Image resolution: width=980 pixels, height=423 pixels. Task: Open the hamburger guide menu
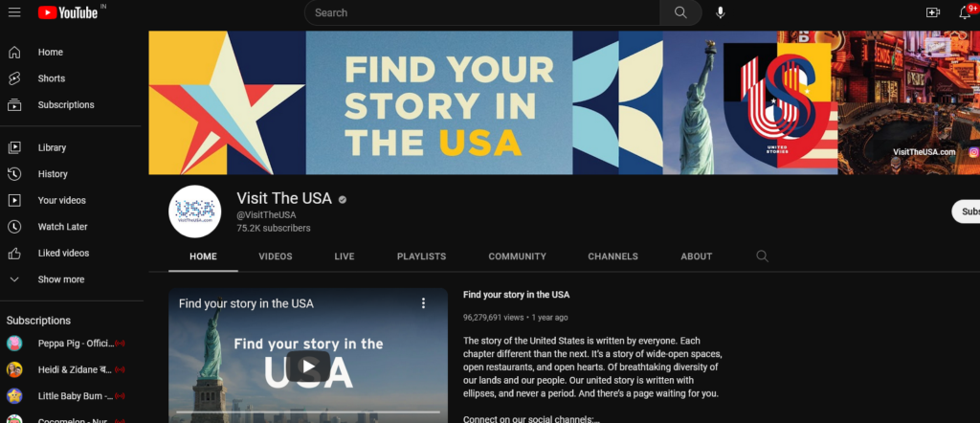click(14, 12)
